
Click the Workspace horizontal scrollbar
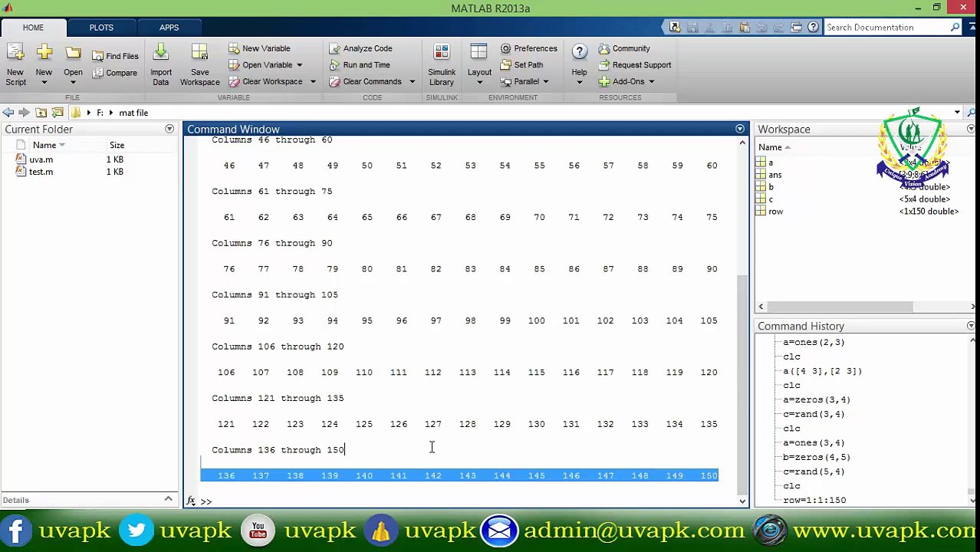tap(838, 307)
